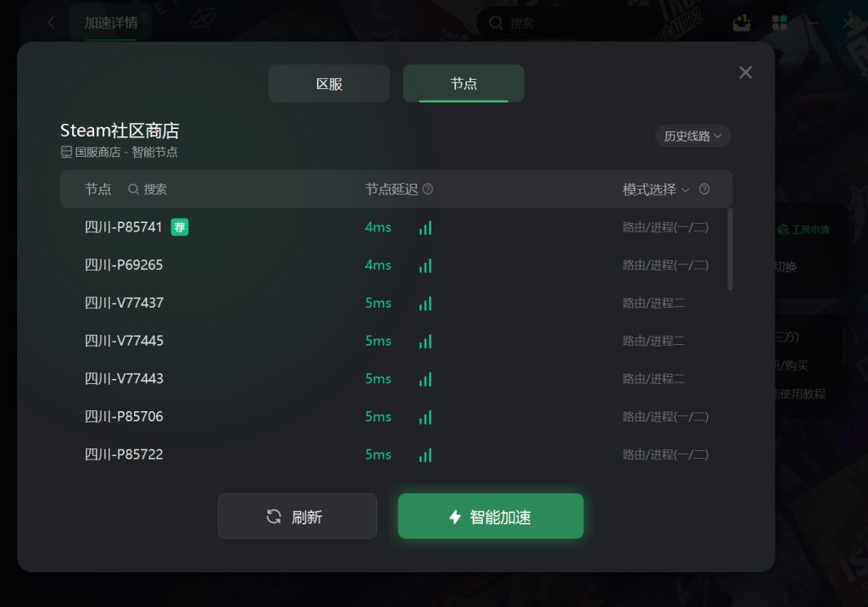Click the signal bars icon for 四川-P85741

tap(426, 227)
